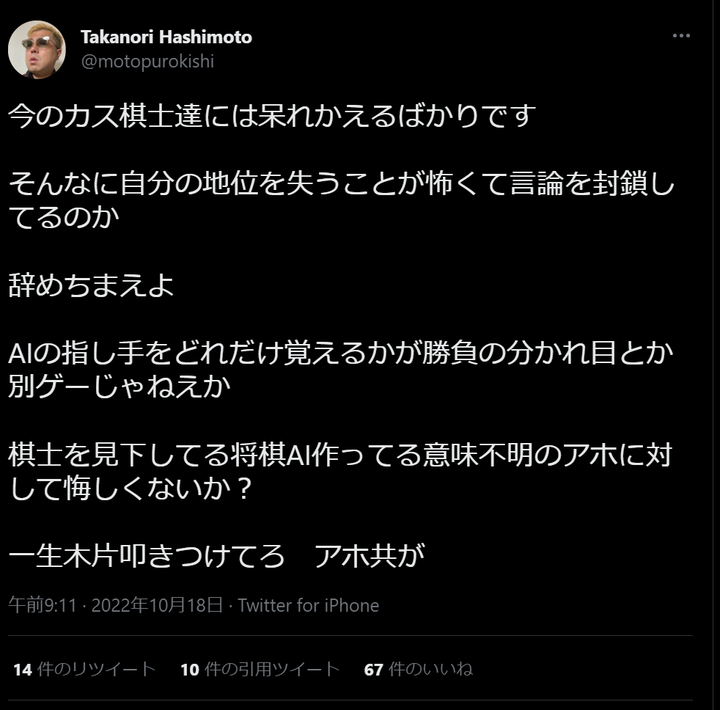The height and width of the screenshot is (710, 720).
Task: Click the 2022年10月18日 date
Action: point(158,605)
